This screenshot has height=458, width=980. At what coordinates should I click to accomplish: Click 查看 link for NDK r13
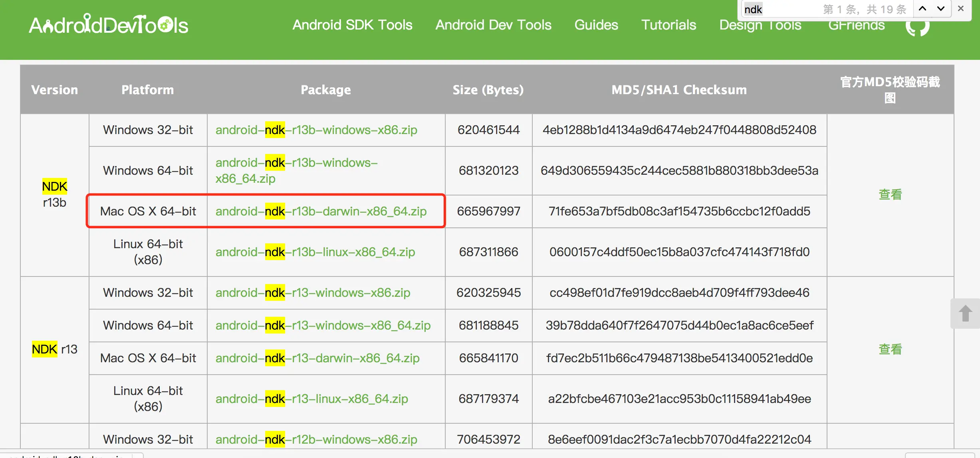(890, 349)
